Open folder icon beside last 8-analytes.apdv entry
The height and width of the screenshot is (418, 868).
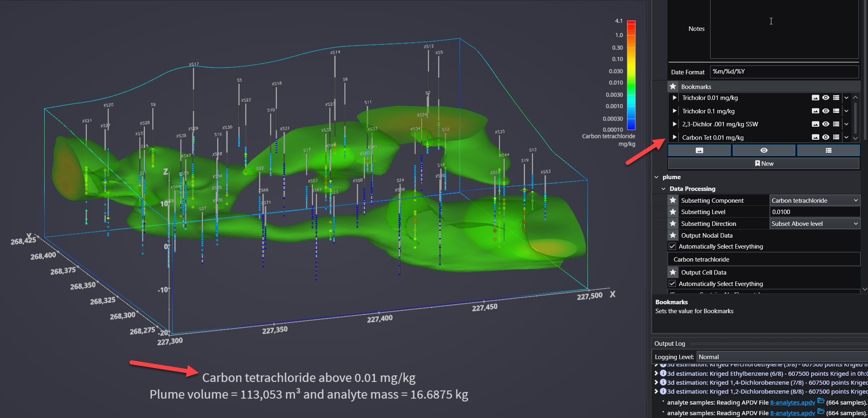(x=821, y=412)
